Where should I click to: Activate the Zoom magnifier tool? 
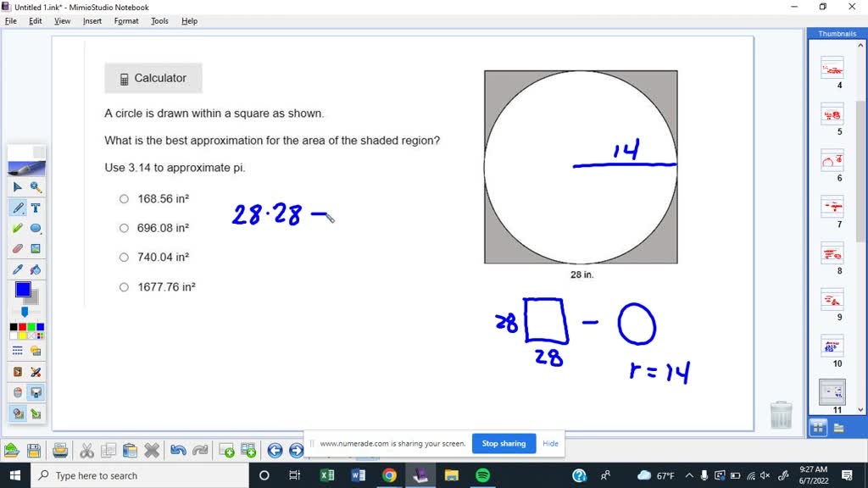tap(37, 186)
